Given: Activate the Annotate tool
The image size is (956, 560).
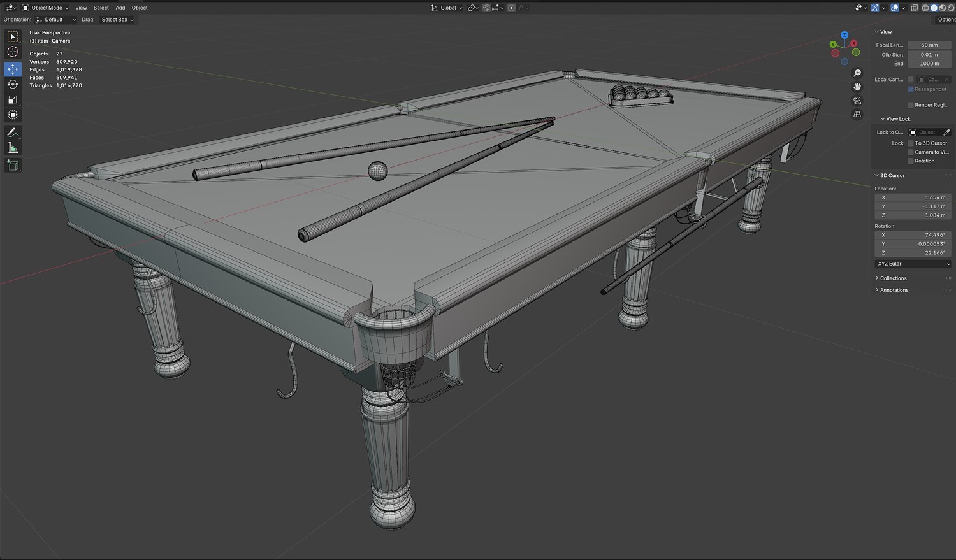Looking at the screenshot, I should (x=13, y=133).
